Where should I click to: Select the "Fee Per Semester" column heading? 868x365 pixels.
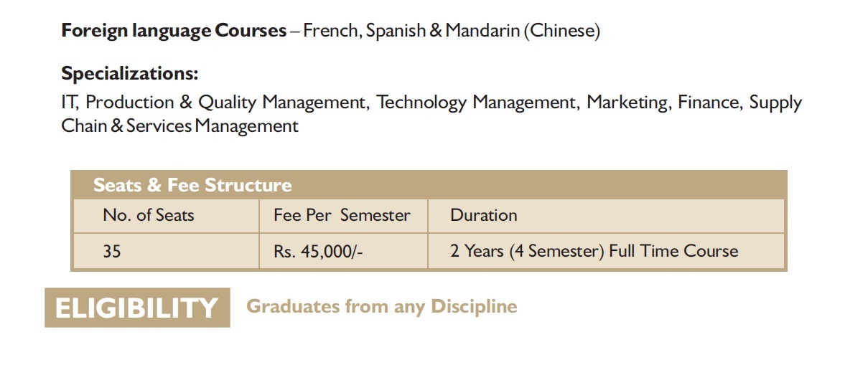342,215
